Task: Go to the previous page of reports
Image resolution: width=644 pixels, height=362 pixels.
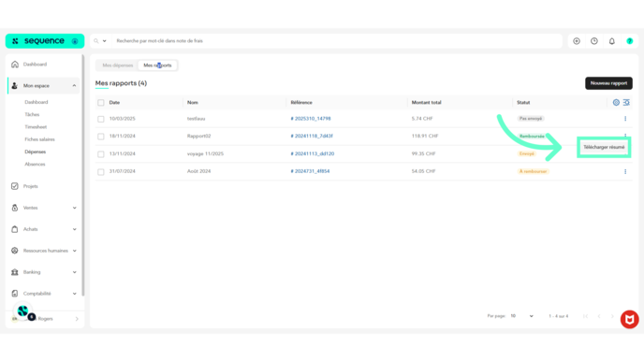Action: pos(599,316)
